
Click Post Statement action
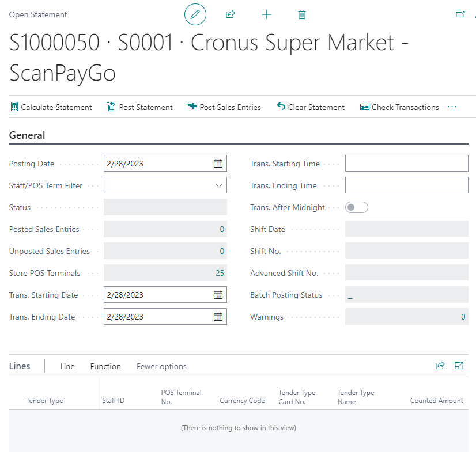click(140, 107)
